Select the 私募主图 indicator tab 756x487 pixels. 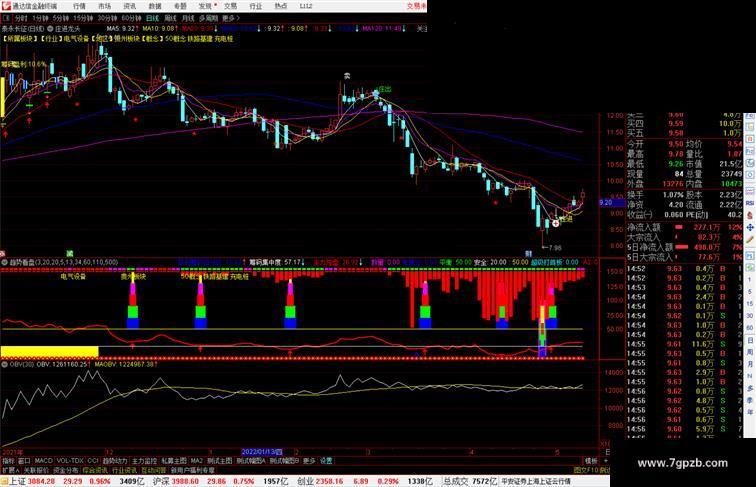point(174,461)
